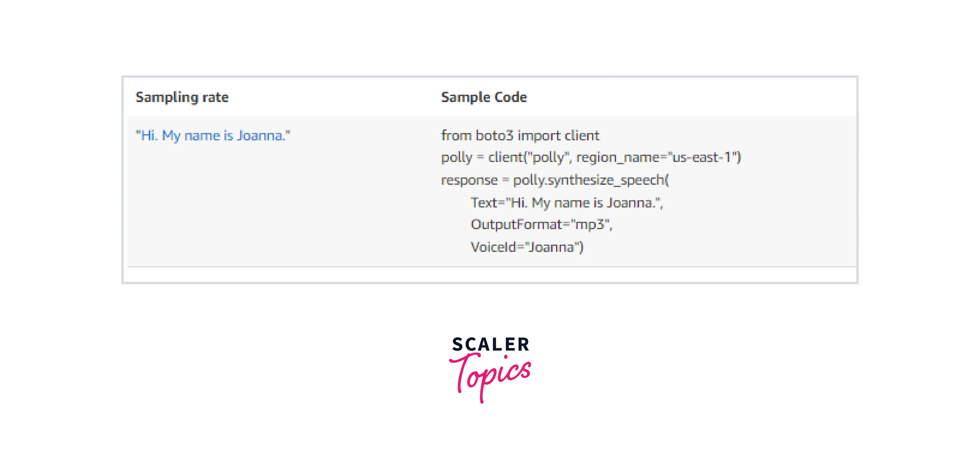The height and width of the screenshot is (459, 980).
Task: Click the VoiceId="Joanna" argument line
Action: click(527, 247)
